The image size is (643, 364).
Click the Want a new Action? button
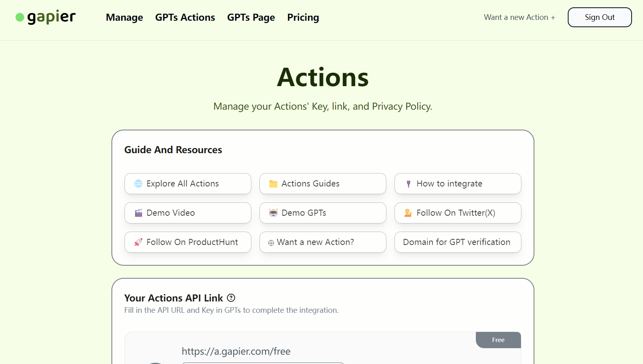[323, 242]
